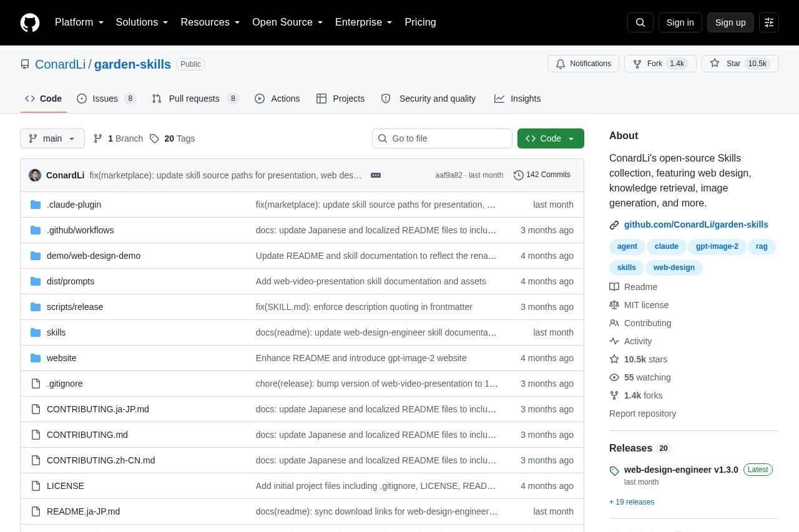Click the skills folder icon
Image resolution: width=799 pixels, height=532 pixels.
(x=36, y=332)
